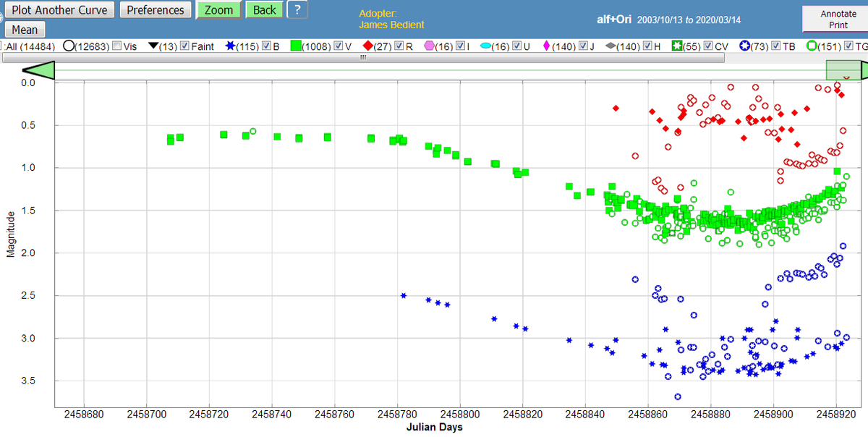Click the black triangle Faint legend symbol
This screenshot has height=437, width=868.
[x=153, y=46]
